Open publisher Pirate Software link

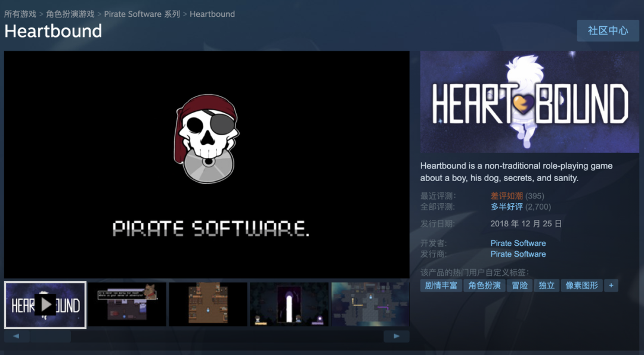[518, 254]
